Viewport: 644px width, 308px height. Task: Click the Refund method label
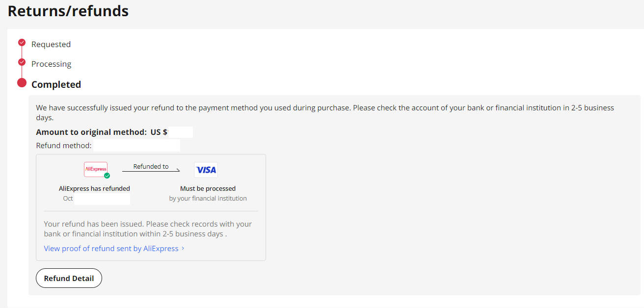coord(64,145)
